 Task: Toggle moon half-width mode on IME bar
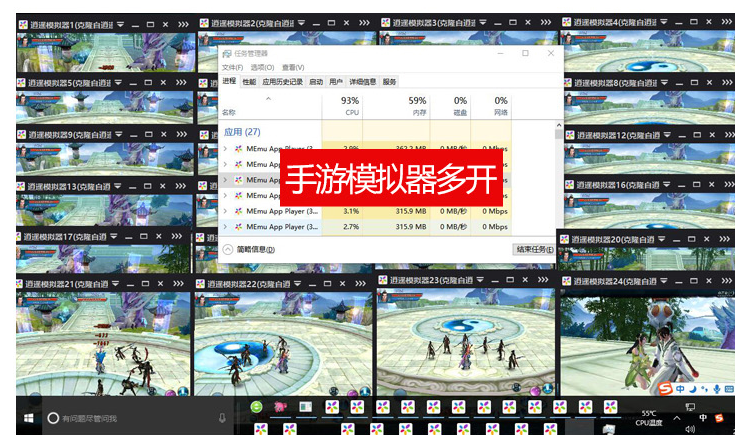click(x=692, y=389)
